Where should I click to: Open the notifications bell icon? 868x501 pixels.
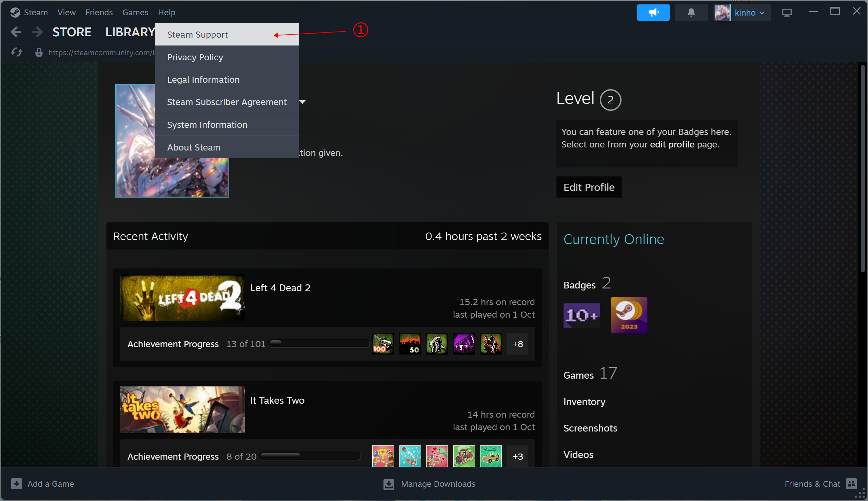691,13
